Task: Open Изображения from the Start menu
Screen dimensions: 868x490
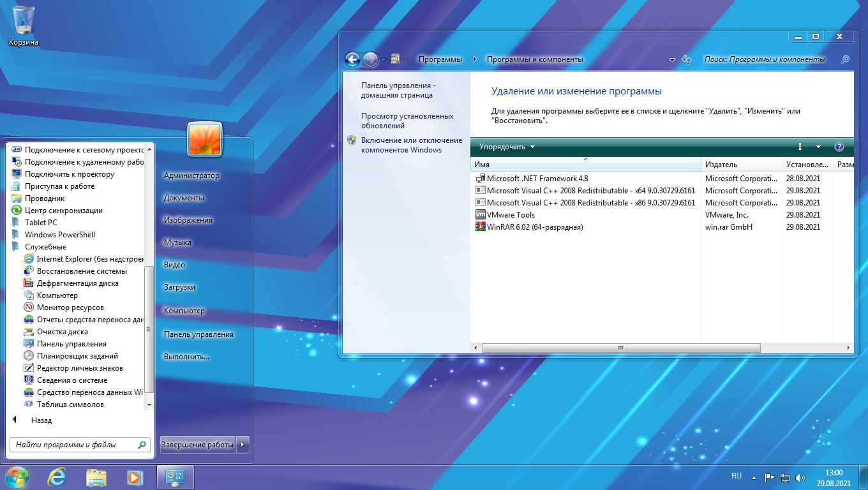Action: coord(188,220)
